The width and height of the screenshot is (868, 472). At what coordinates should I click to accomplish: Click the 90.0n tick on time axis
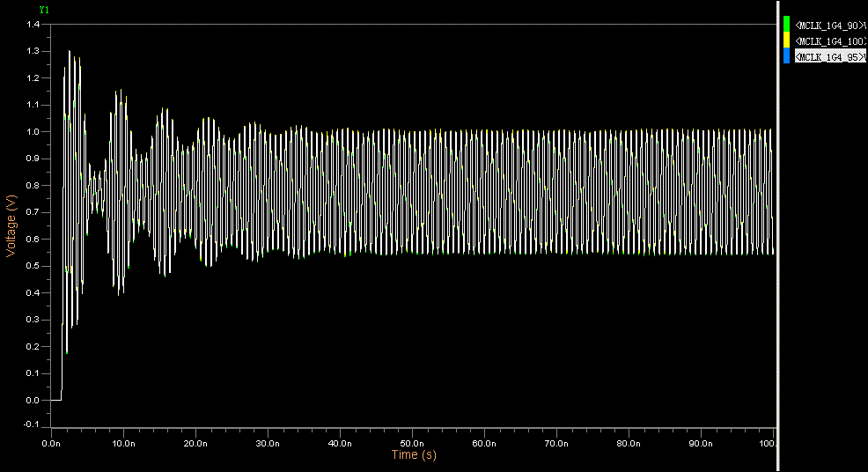tap(701, 443)
